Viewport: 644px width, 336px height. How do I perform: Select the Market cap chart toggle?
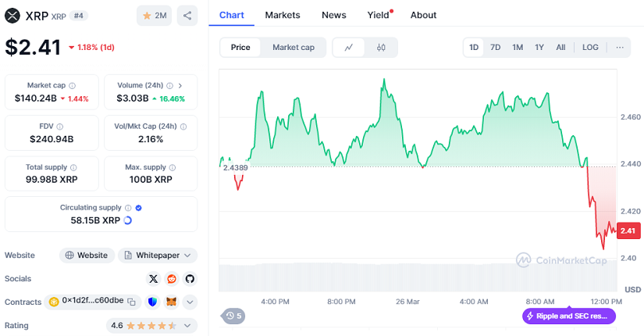(x=294, y=48)
